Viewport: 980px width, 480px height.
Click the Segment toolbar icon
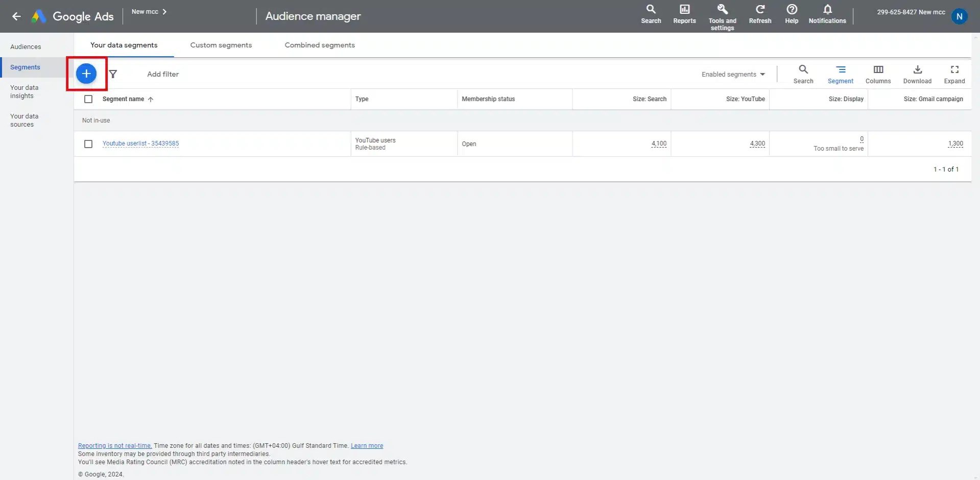[840, 74]
